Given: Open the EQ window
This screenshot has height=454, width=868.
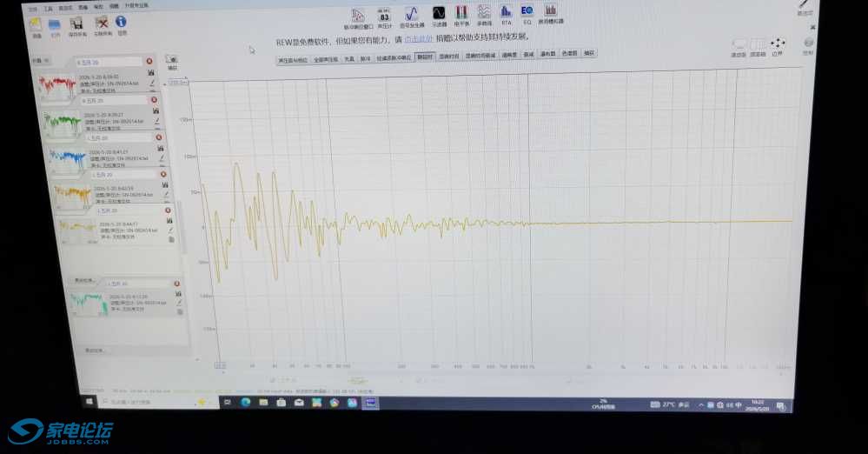Looking at the screenshot, I should point(527,15).
